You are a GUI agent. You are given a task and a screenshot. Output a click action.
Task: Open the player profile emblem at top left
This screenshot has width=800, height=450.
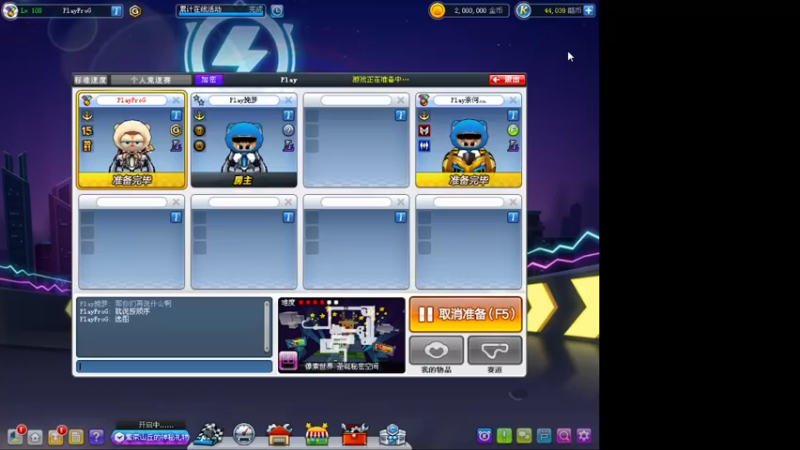click(x=10, y=11)
